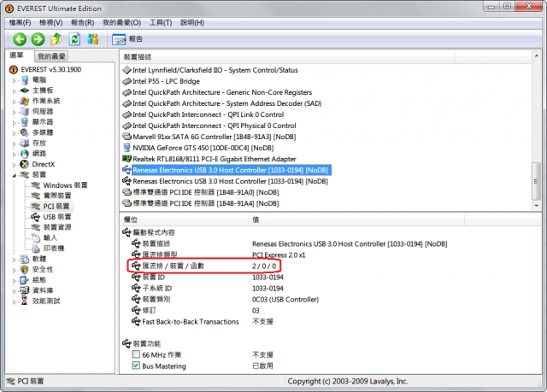
Task: Open 輸入 in the tree
Action: (x=50, y=237)
